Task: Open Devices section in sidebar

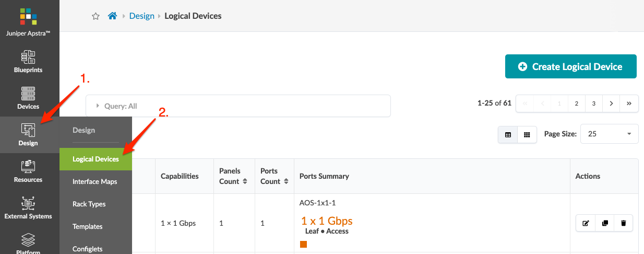Action: click(28, 98)
